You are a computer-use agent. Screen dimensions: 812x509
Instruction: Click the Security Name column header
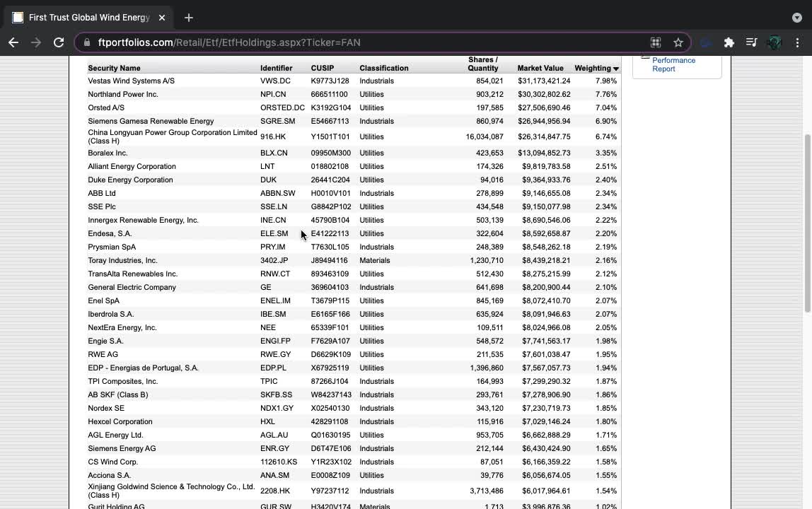(114, 68)
